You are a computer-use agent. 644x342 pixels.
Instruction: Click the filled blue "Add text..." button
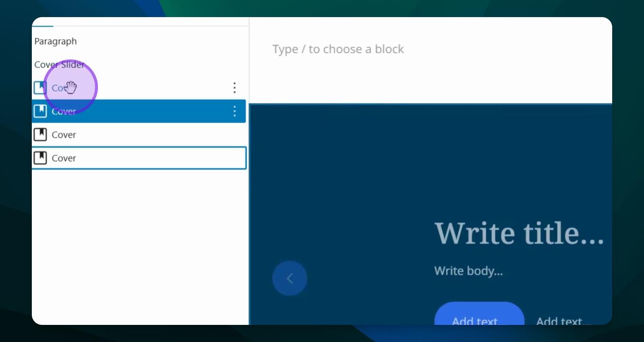pos(479,313)
